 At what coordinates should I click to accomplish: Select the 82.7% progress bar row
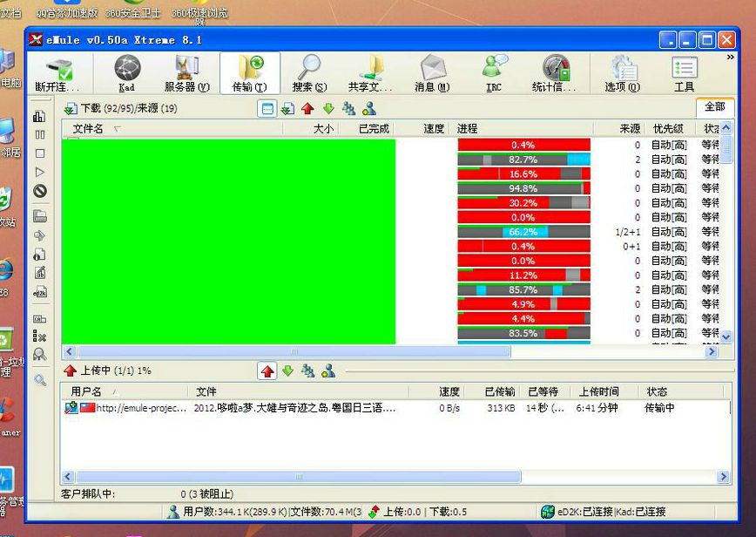[x=523, y=160]
